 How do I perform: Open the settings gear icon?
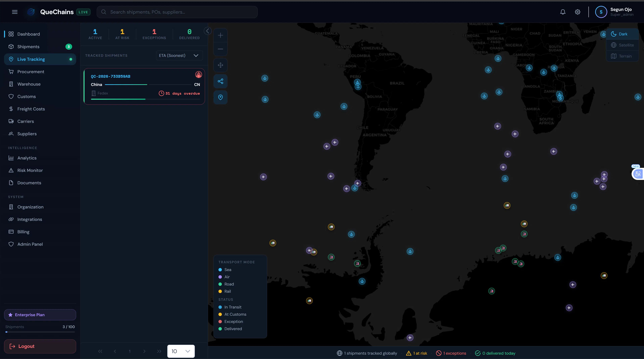coord(578,12)
